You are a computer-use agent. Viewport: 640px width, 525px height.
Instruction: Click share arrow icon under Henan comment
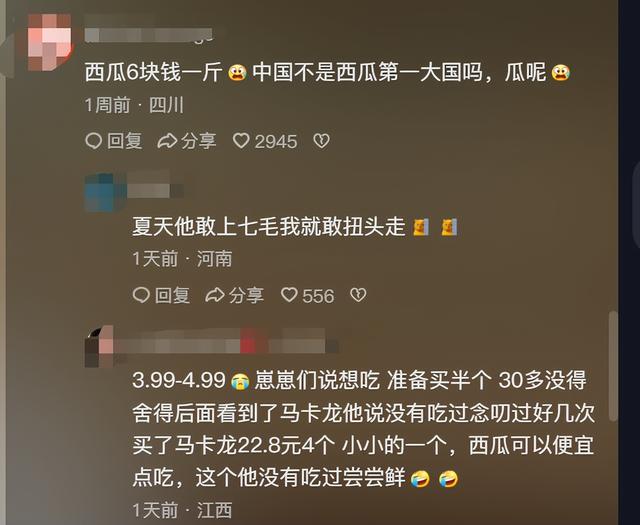point(215,295)
